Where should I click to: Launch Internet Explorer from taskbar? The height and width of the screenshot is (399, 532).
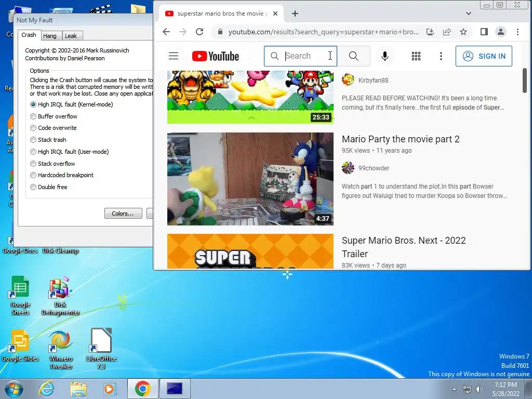pos(46,389)
